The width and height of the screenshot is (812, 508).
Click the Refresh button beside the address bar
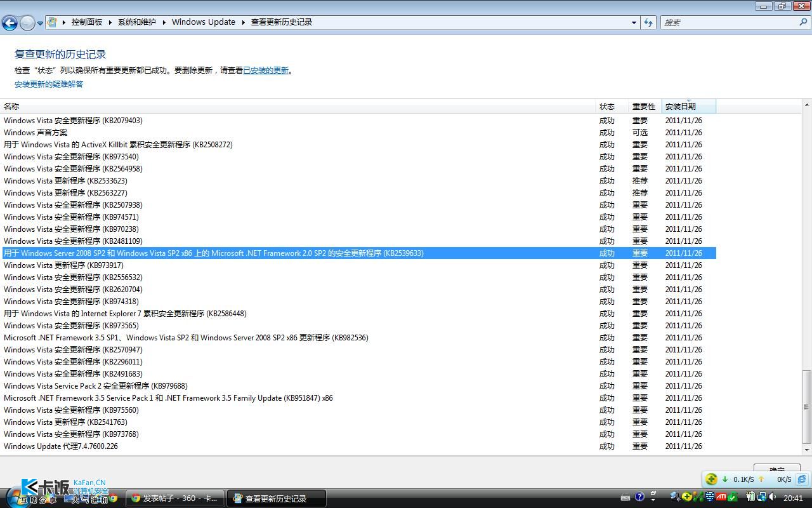648,22
